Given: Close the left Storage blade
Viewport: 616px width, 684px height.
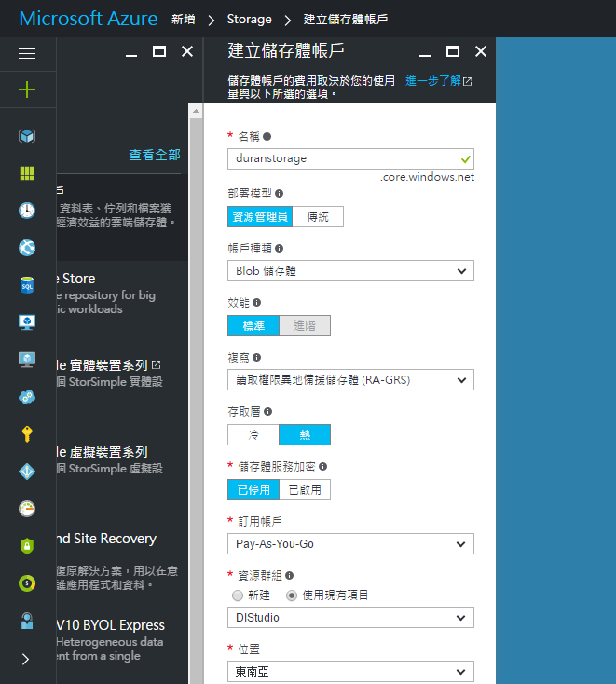Looking at the screenshot, I should coord(187,51).
